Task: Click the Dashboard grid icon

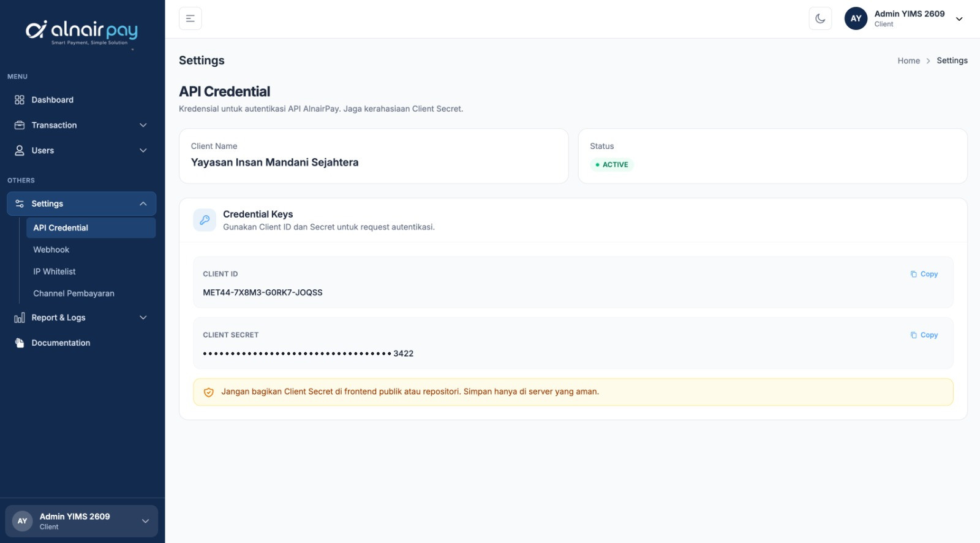Action: (x=20, y=100)
